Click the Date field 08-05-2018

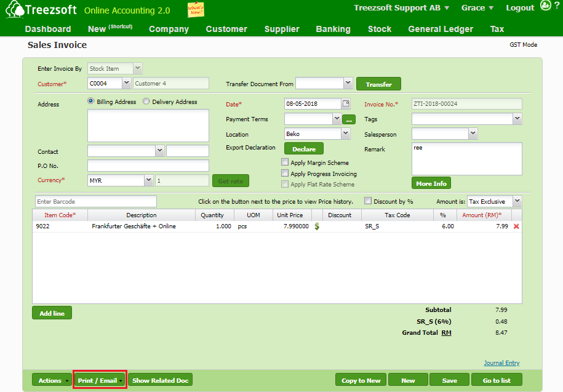tap(313, 104)
